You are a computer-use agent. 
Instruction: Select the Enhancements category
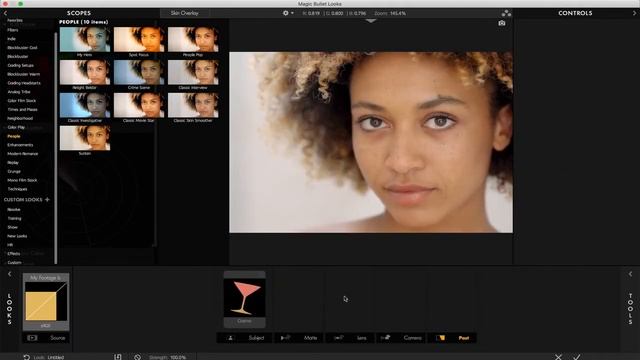20,145
